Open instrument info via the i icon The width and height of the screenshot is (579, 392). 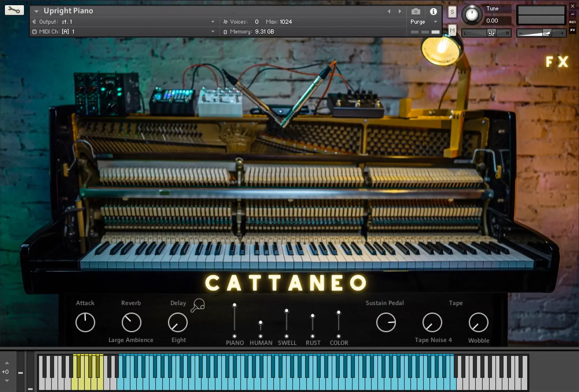click(x=433, y=12)
